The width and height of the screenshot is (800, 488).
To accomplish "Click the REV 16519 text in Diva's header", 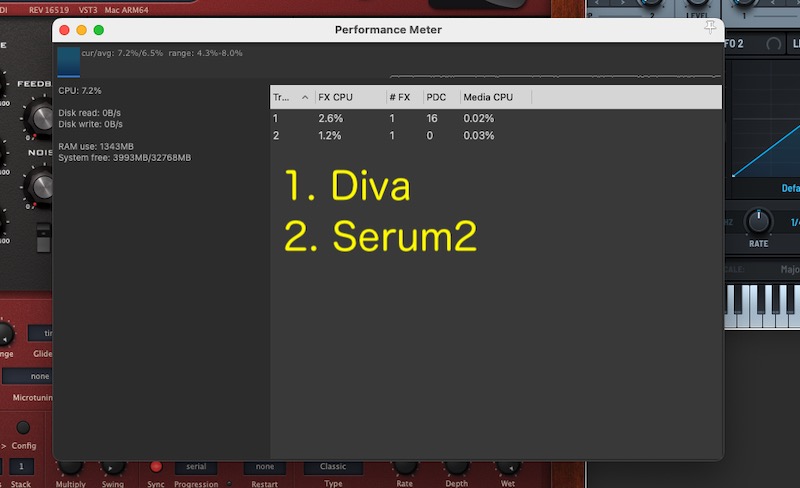I will coord(49,10).
